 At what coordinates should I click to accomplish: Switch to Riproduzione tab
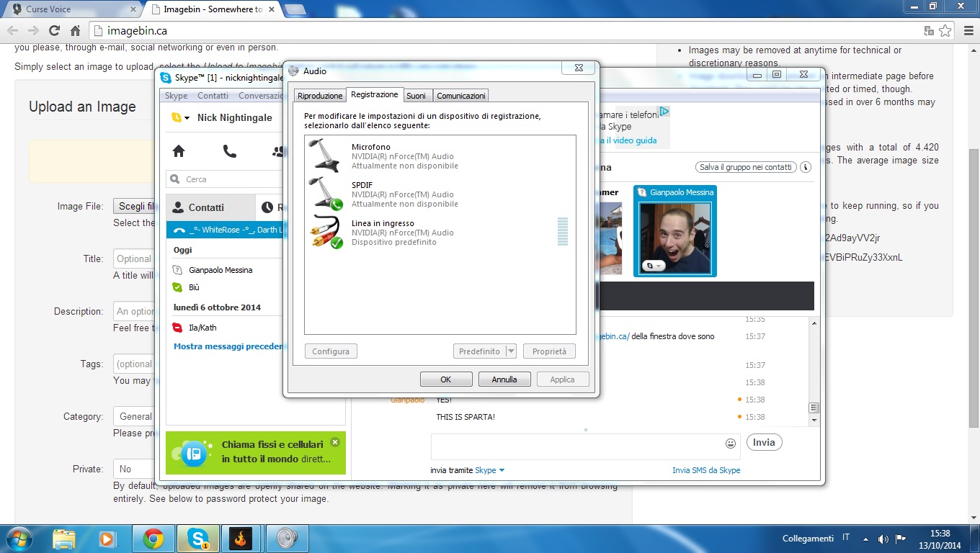coord(320,96)
